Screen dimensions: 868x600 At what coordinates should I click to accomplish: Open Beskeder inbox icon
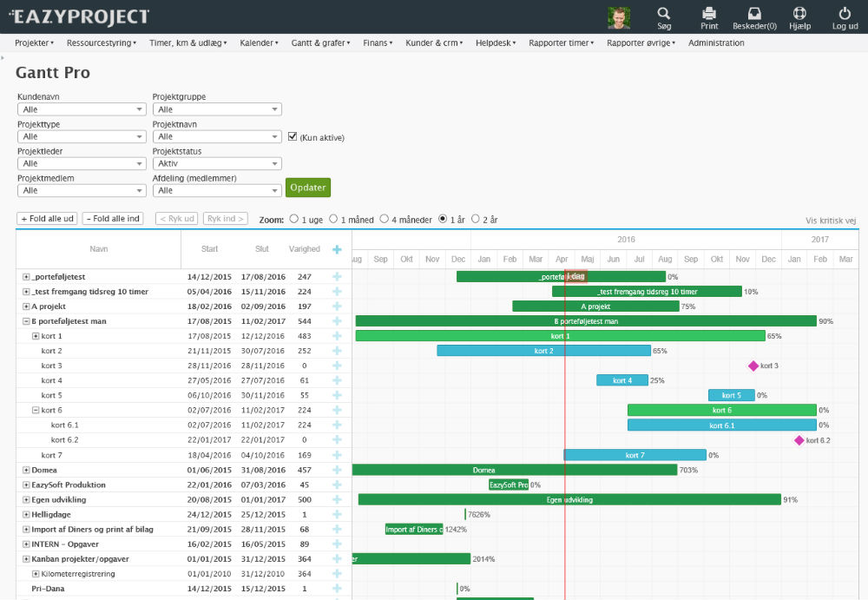pyautogui.click(x=753, y=13)
